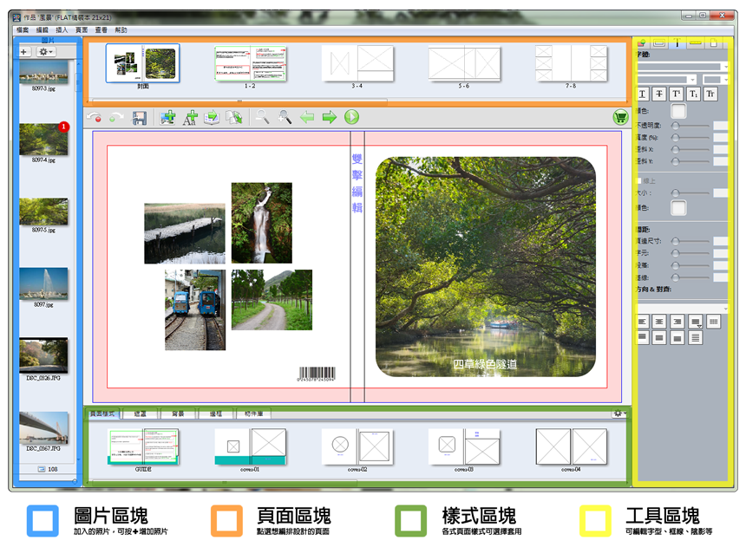Set vertical alignment to middle
The height and width of the screenshot is (560, 746).
point(659,338)
